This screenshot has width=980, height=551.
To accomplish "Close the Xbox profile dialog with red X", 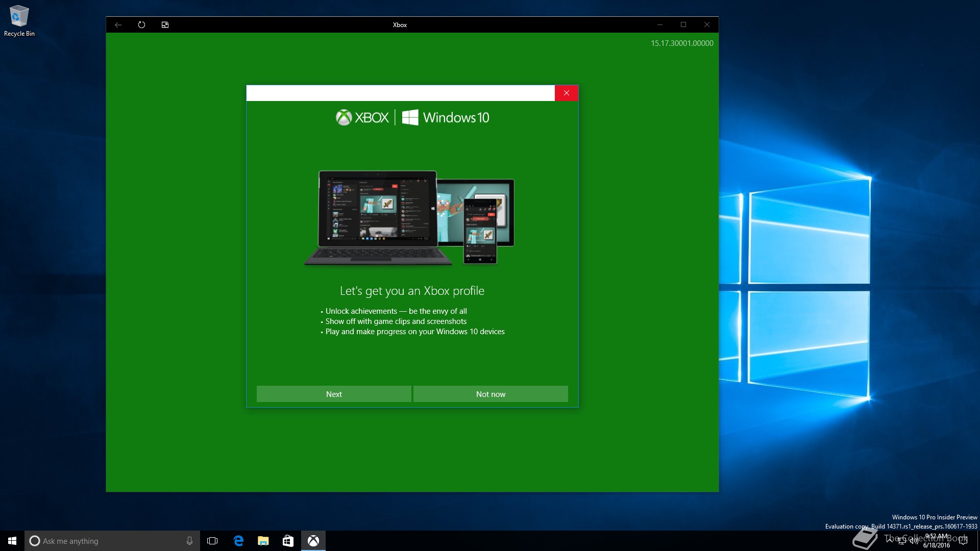I will (x=567, y=93).
